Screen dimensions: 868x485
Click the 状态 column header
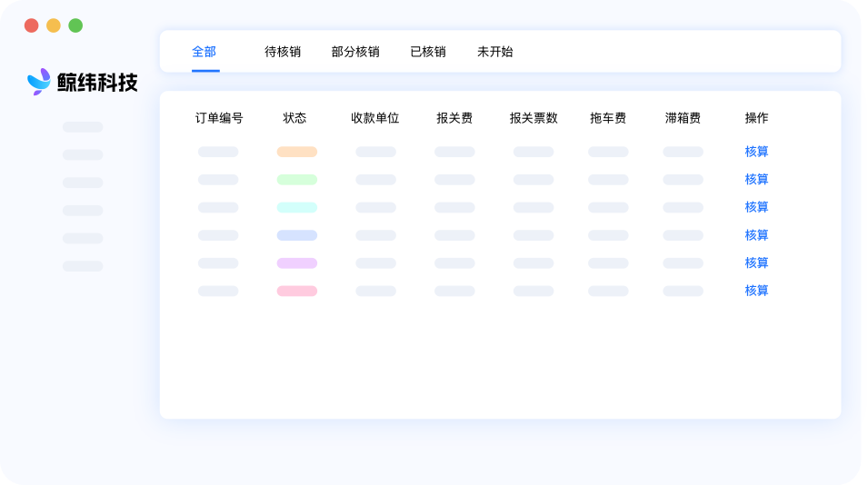[x=294, y=118]
